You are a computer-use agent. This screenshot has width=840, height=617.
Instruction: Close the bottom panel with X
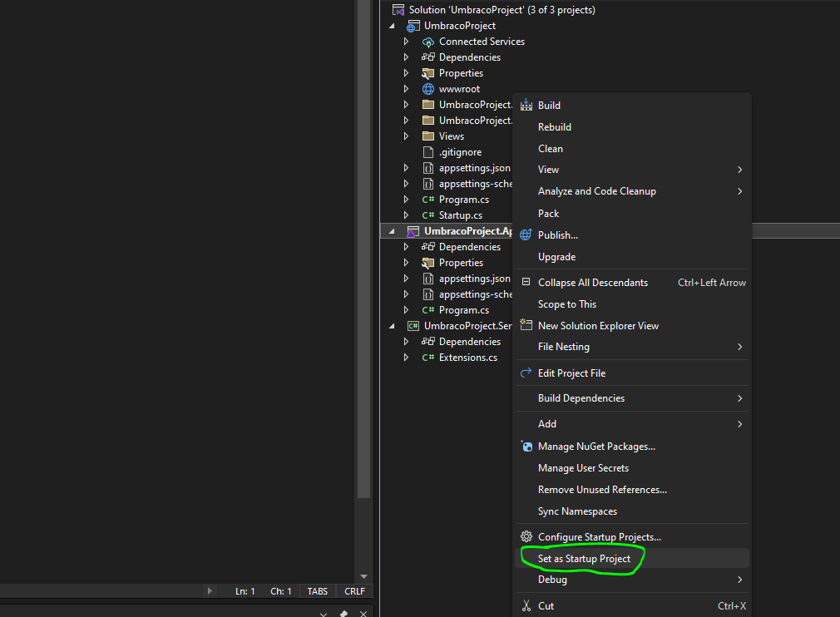coord(363,614)
